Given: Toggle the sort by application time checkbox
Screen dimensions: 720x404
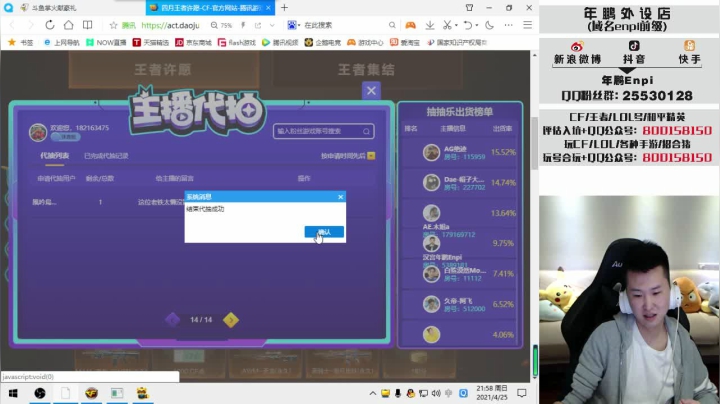Looking at the screenshot, I should [371, 156].
